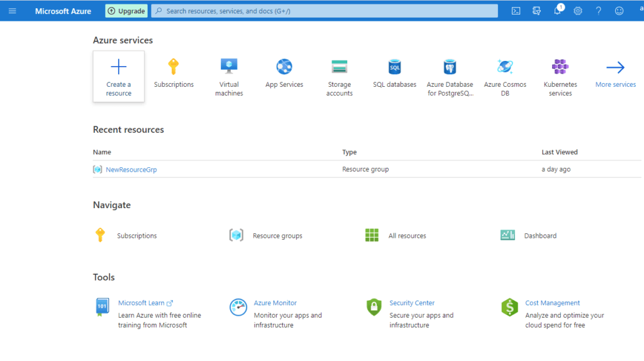The height and width of the screenshot is (361, 644).
Task: Click the Microsoft Azure home title
Action: 63,11
